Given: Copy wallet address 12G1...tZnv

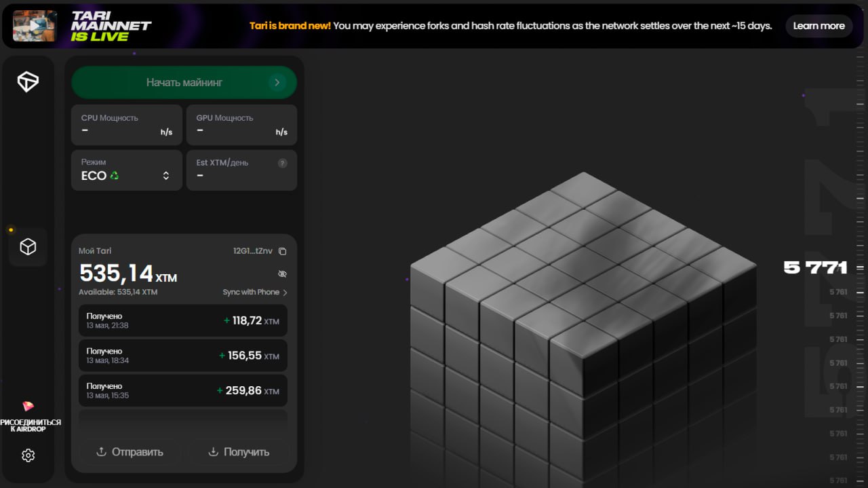Looking at the screenshot, I should (283, 251).
